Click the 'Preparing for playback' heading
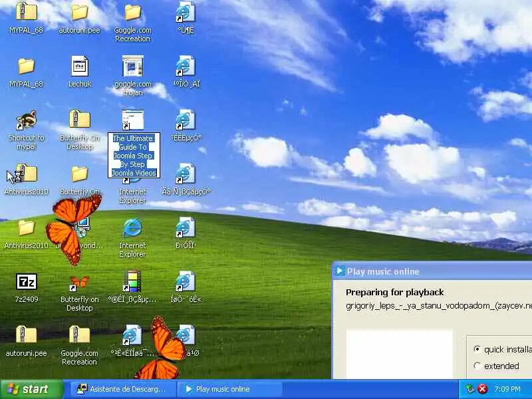The width and height of the screenshot is (532, 399). click(394, 292)
